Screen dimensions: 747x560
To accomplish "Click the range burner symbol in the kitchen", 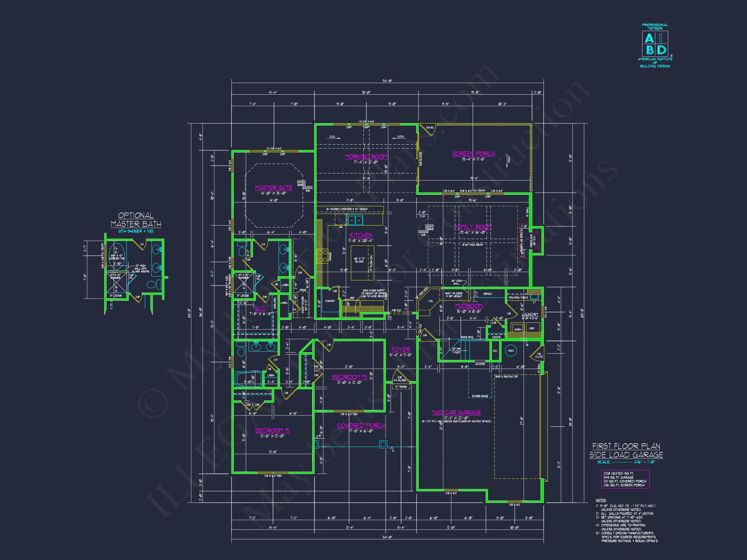I will pos(322,256).
